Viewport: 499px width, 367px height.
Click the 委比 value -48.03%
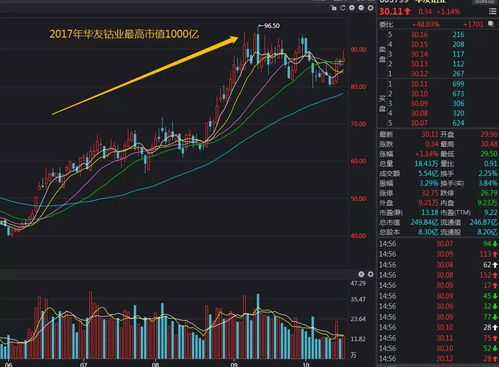426,24
